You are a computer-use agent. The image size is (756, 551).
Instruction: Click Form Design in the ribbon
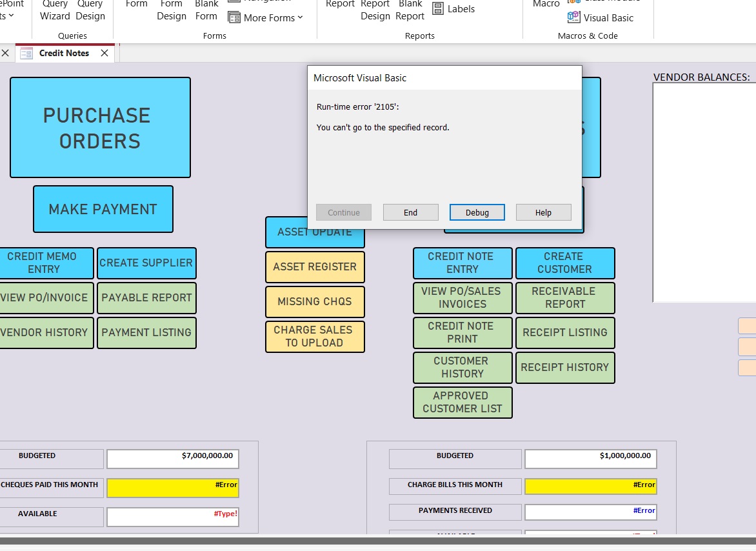(x=172, y=10)
